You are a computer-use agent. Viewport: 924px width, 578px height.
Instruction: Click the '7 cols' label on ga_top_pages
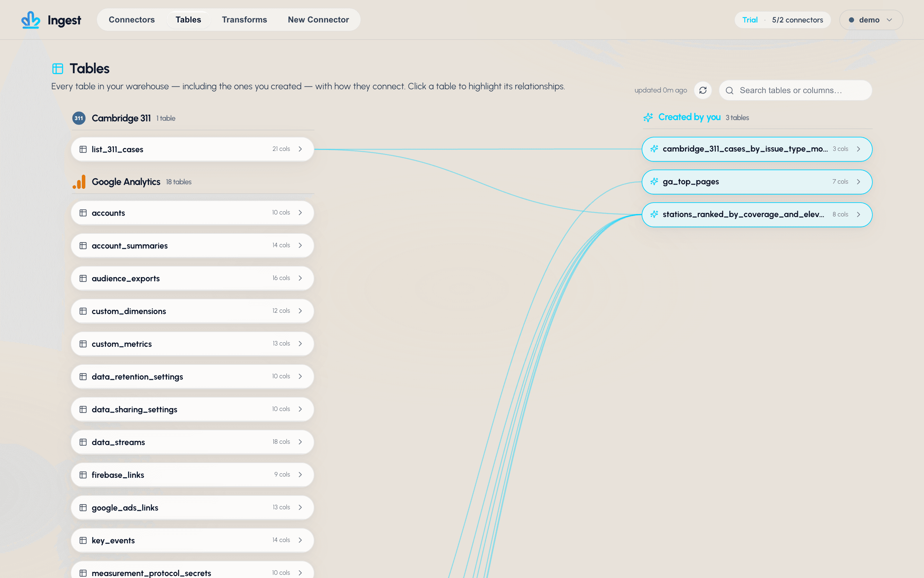[x=840, y=181]
